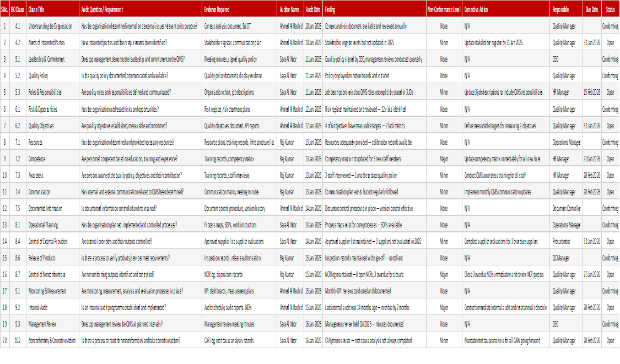
Task: Click the 'Control of Nonconformities' cell
Action: tap(52, 274)
